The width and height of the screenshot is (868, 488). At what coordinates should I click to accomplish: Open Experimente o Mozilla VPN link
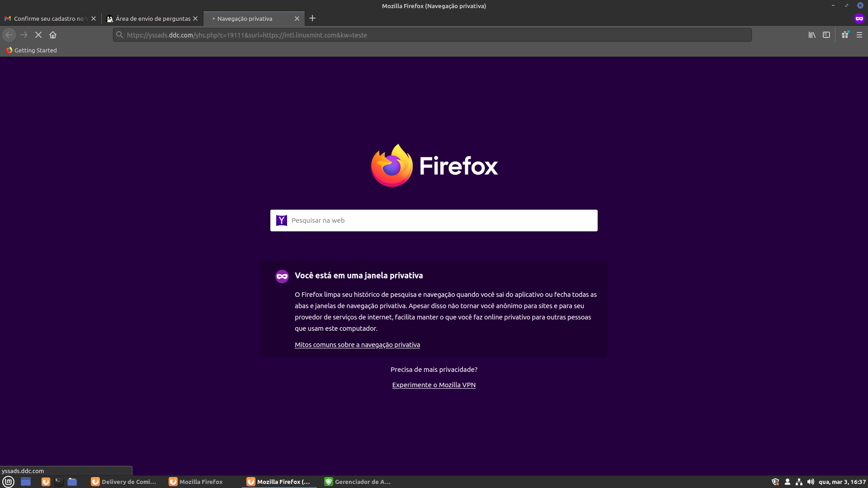click(434, 385)
